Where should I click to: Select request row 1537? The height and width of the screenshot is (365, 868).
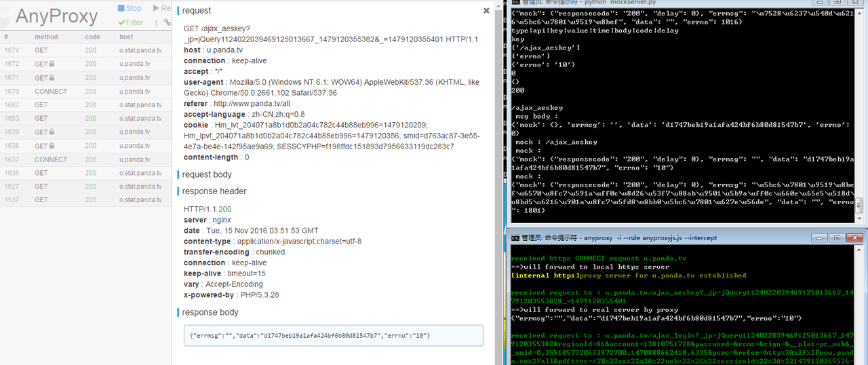click(x=85, y=199)
